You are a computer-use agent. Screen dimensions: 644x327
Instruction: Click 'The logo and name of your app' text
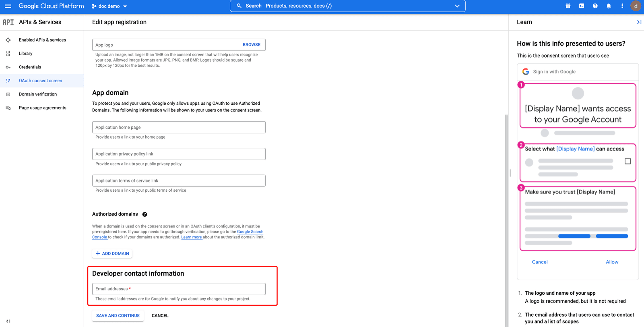coord(560,293)
